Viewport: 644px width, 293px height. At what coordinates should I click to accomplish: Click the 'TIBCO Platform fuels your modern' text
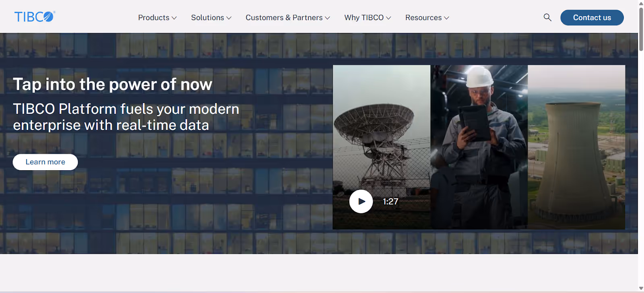coord(126,109)
